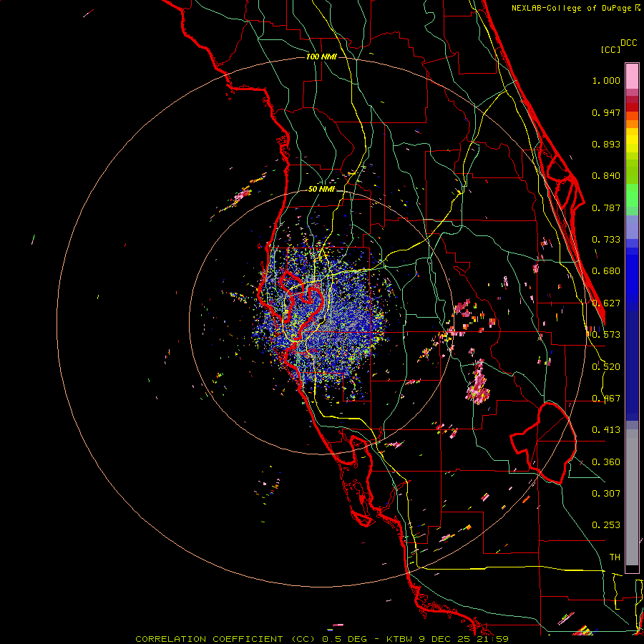Viewport: 644px width, 644px height.
Task: Click the 50 NMI range ring label
Action: [321, 190]
